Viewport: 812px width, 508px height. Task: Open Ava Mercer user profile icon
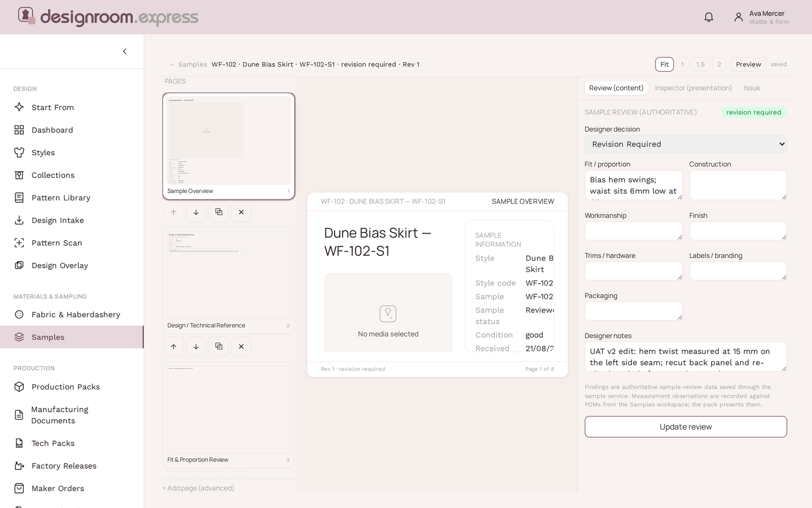(739, 17)
